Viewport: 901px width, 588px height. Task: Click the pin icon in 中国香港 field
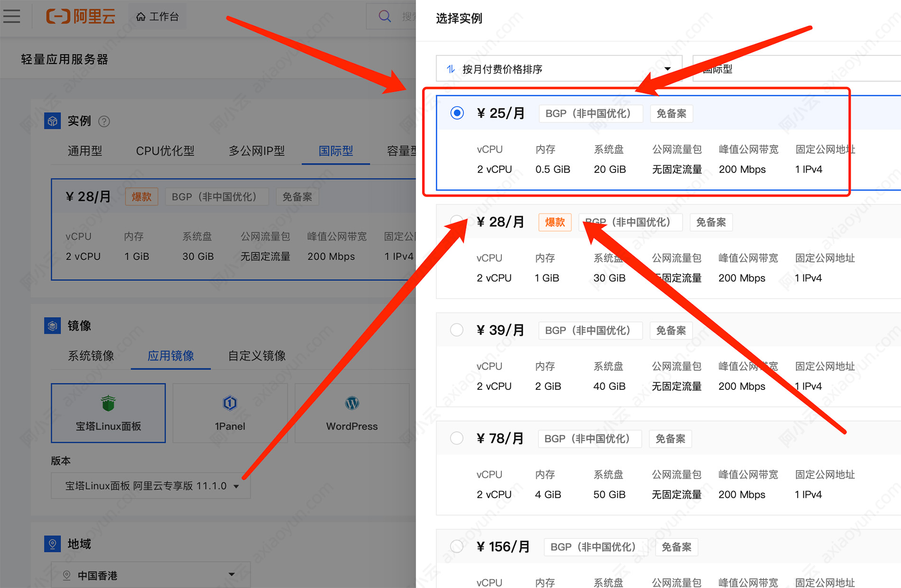pos(67,575)
